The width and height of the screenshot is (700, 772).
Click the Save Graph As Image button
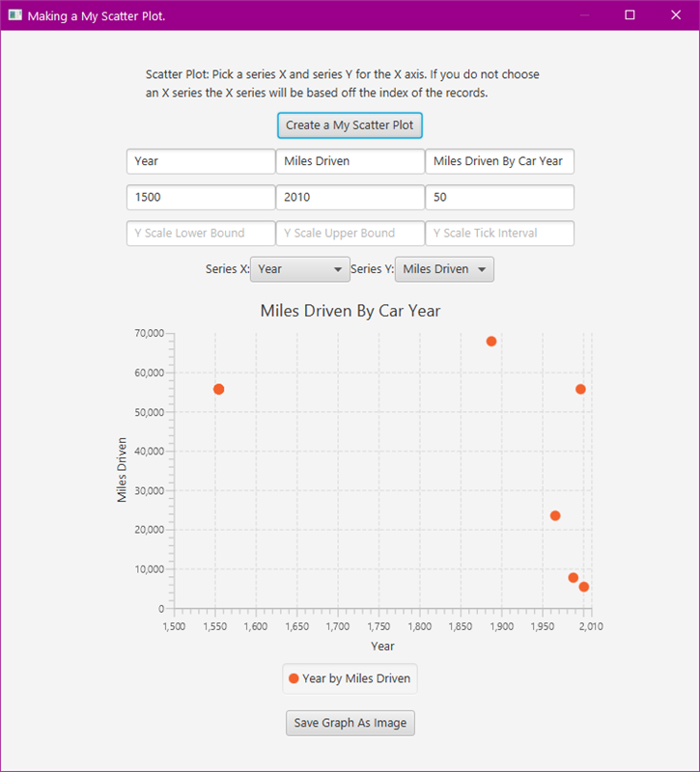click(x=350, y=723)
